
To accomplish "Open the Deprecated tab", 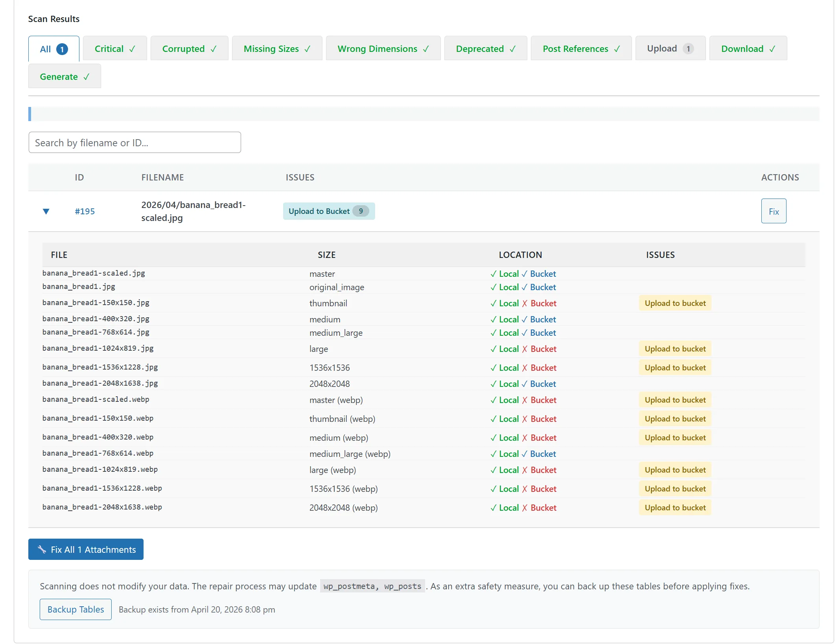I will click(486, 49).
